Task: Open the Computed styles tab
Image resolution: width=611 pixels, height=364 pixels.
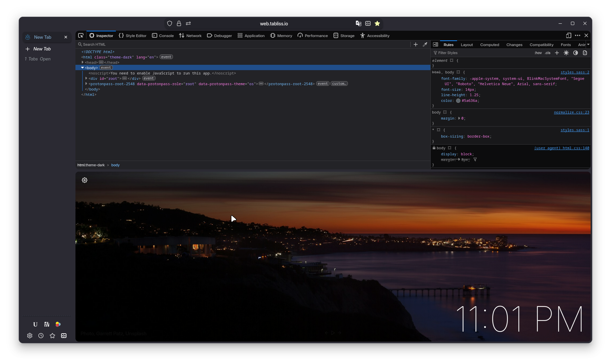Action: 489,45
